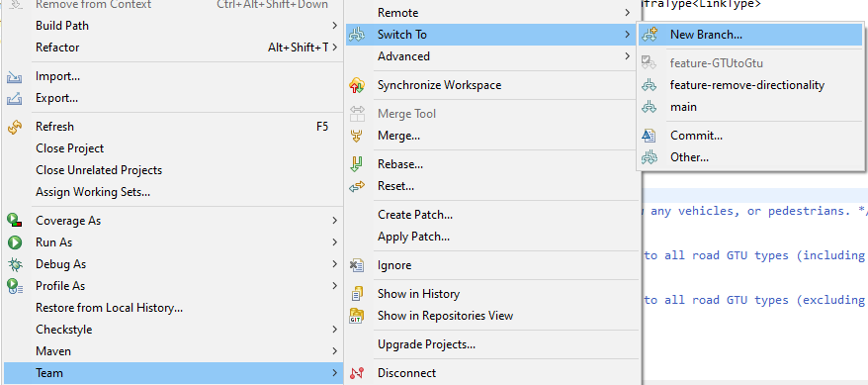Click the Reset arrows icon
Image resolution: width=868 pixels, height=385 pixels.
click(x=357, y=187)
